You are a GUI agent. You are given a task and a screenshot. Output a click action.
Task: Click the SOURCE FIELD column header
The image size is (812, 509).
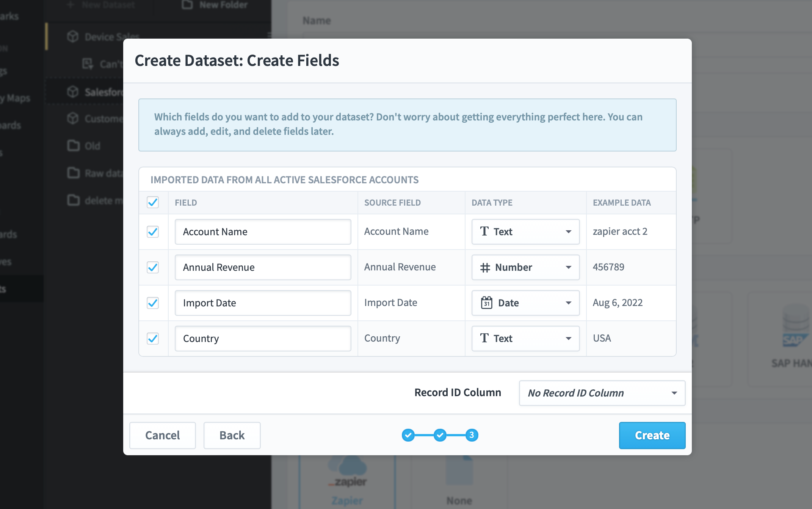[x=392, y=203]
